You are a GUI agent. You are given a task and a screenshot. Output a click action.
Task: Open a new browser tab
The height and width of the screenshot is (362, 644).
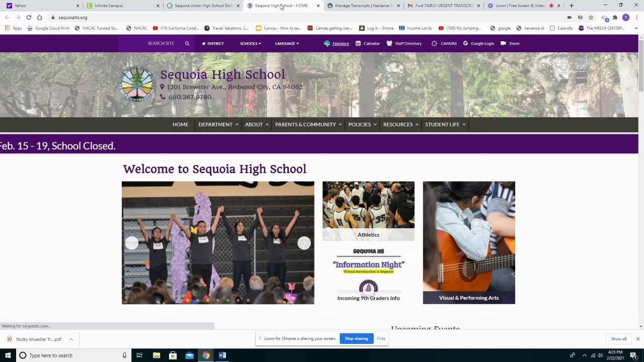[x=571, y=6]
